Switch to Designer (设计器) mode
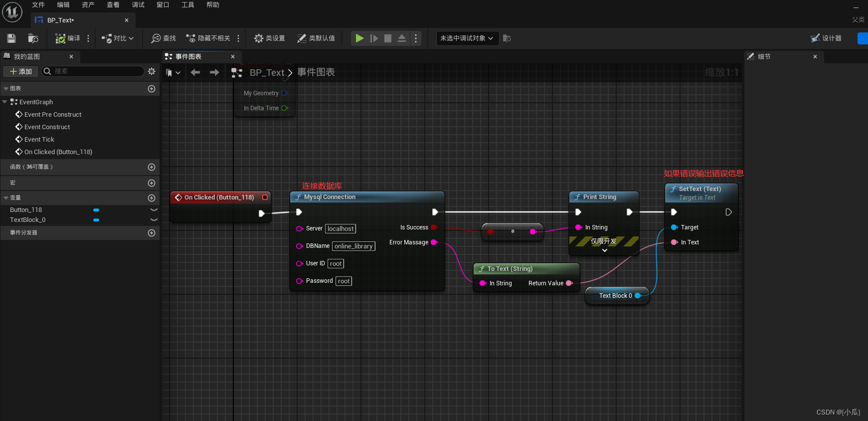Viewport: 868px width, 421px height. 826,38
